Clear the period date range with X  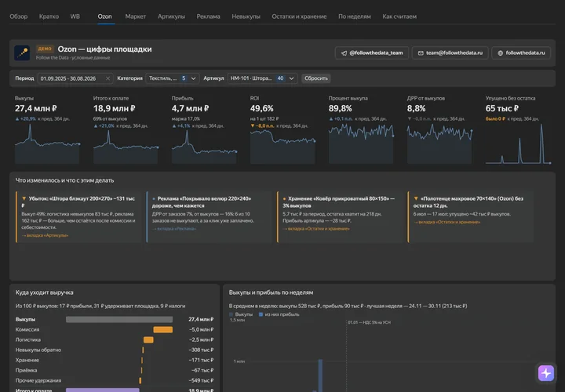click(x=108, y=78)
